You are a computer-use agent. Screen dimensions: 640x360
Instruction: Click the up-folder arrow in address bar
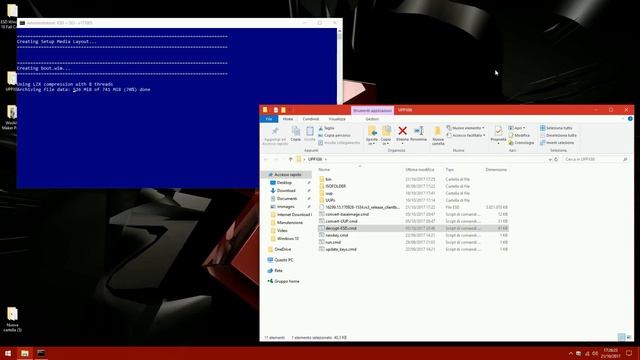click(290, 159)
